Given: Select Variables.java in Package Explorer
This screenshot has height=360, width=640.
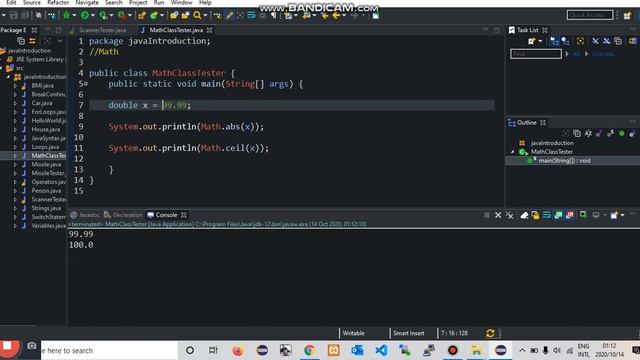Looking at the screenshot, I should click(x=48, y=226).
